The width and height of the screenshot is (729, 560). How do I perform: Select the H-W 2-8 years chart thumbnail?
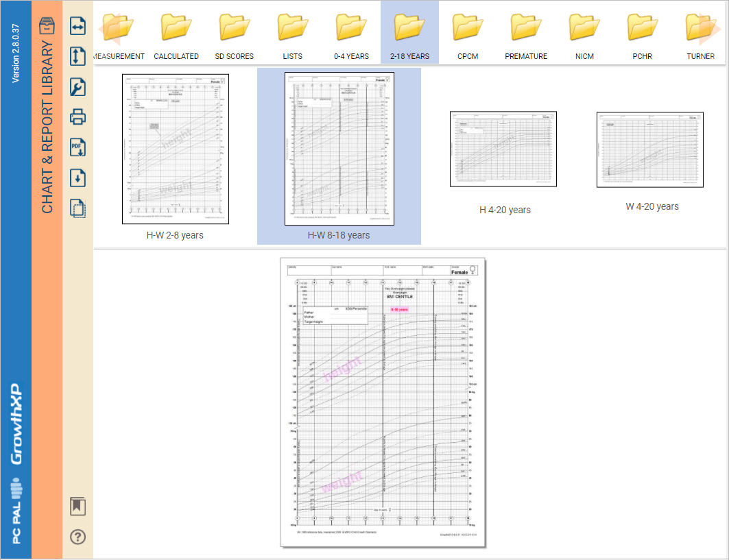pos(176,149)
